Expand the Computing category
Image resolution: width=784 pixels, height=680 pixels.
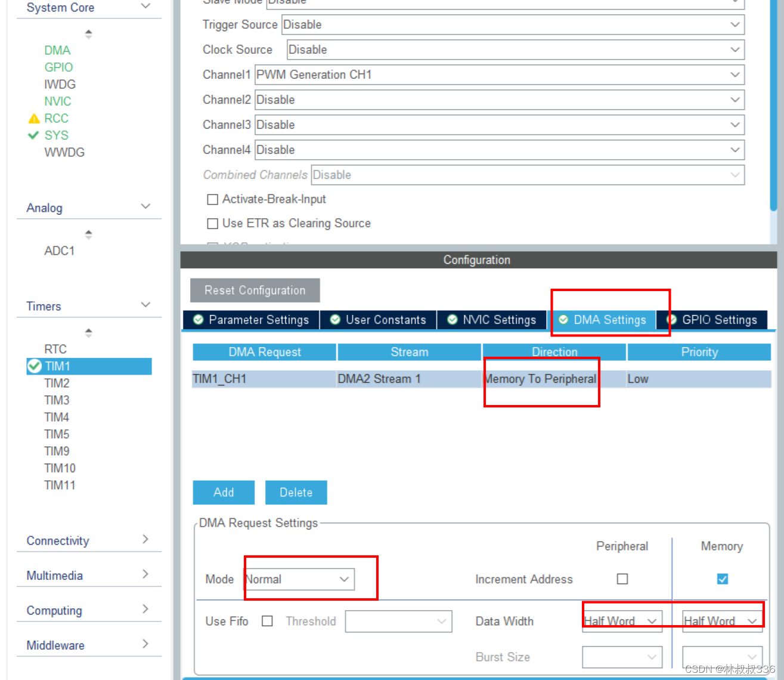click(145, 609)
